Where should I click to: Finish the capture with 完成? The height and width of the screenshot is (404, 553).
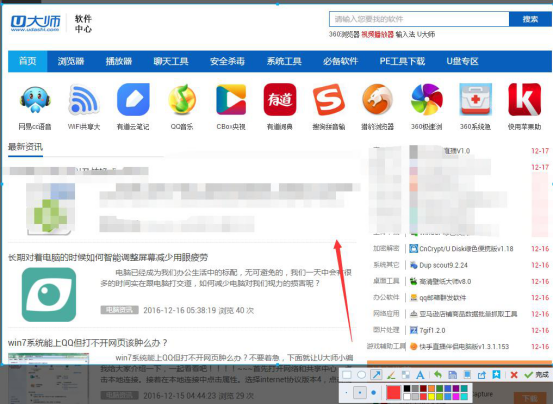click(536, 375)
